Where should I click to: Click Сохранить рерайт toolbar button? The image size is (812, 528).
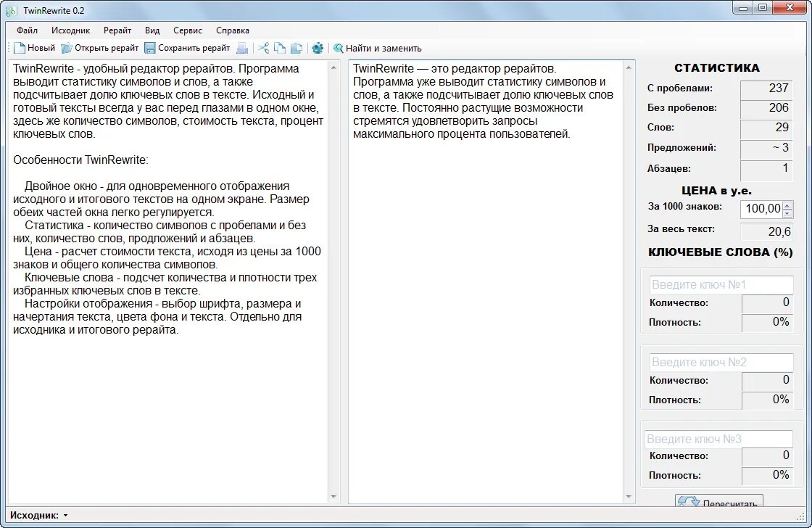(x=187, y=48)
